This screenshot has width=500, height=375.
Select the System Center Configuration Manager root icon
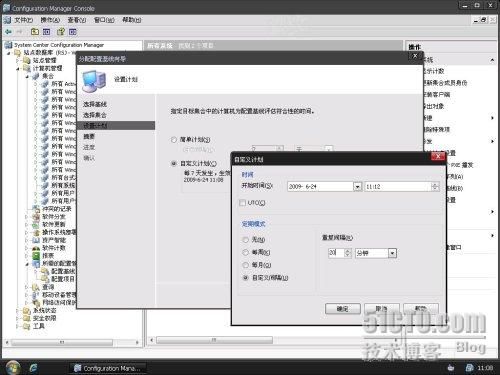click(9, 45)
